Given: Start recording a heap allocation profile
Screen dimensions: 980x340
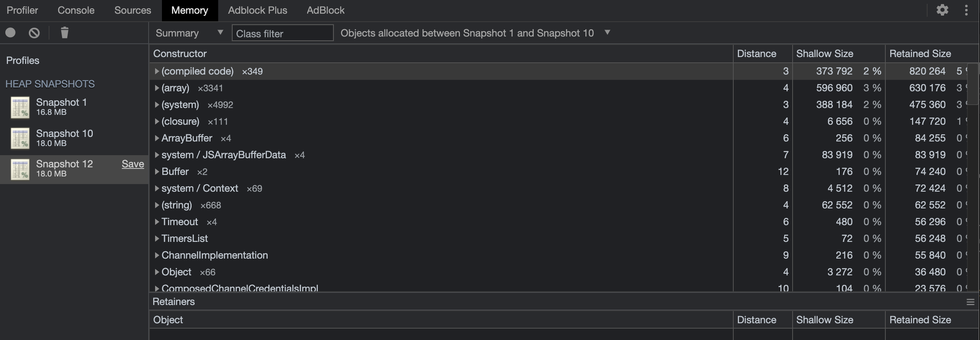Looking at the screenshot, I should tap(11, 32).
